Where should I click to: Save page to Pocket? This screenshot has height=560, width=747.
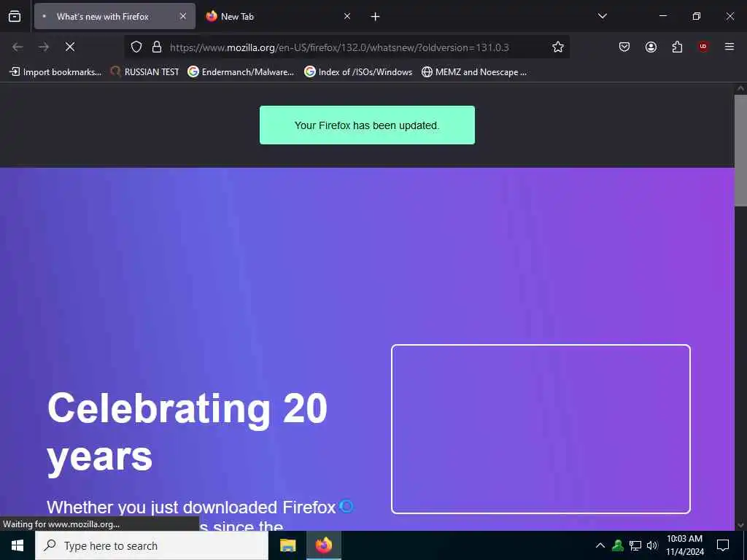tap(624, 47)
